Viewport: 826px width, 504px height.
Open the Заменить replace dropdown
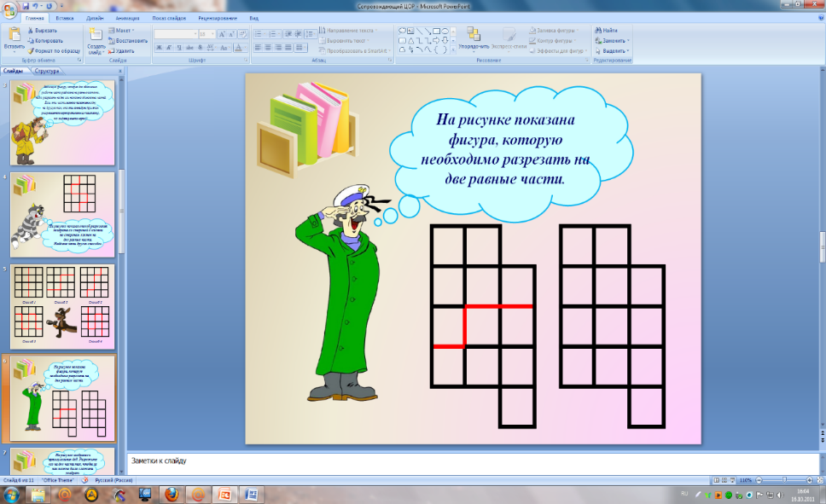coord(612,41)
